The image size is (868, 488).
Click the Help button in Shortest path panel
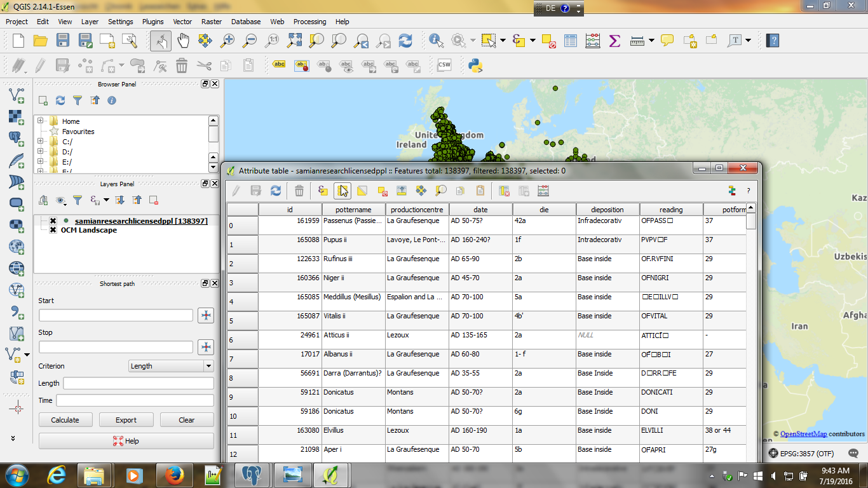[x=126, y=441]
